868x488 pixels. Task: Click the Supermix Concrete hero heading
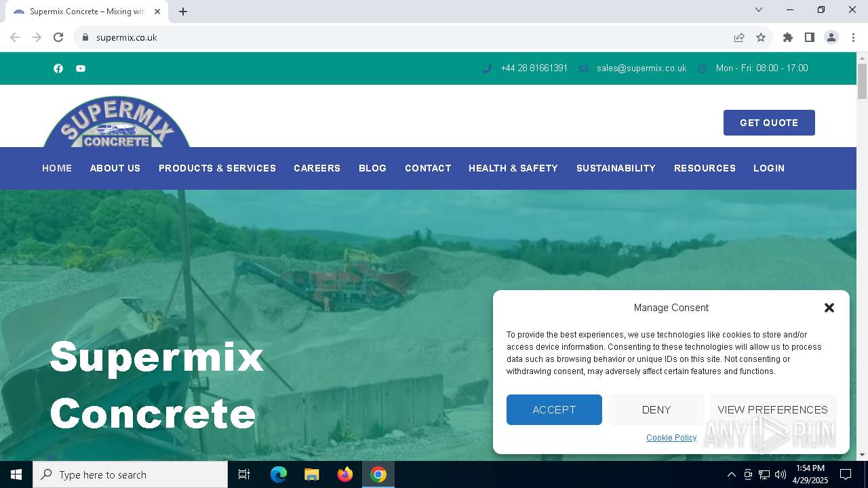point(157,385)
